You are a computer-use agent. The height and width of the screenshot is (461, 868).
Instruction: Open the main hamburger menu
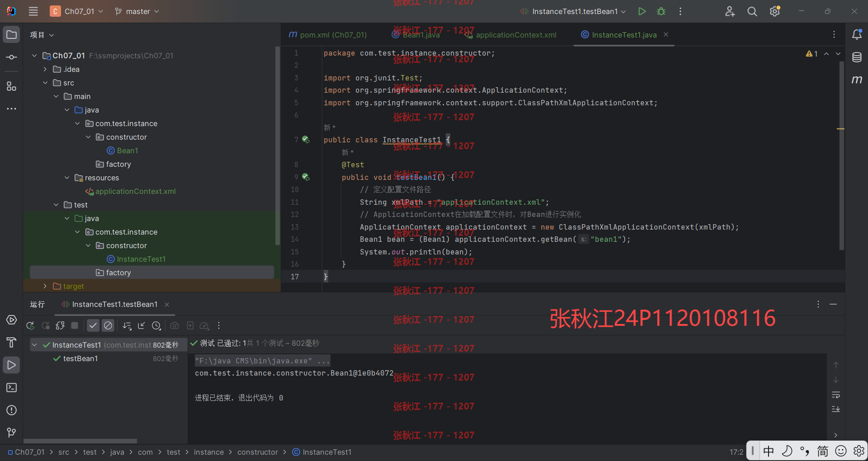(33, 11)
